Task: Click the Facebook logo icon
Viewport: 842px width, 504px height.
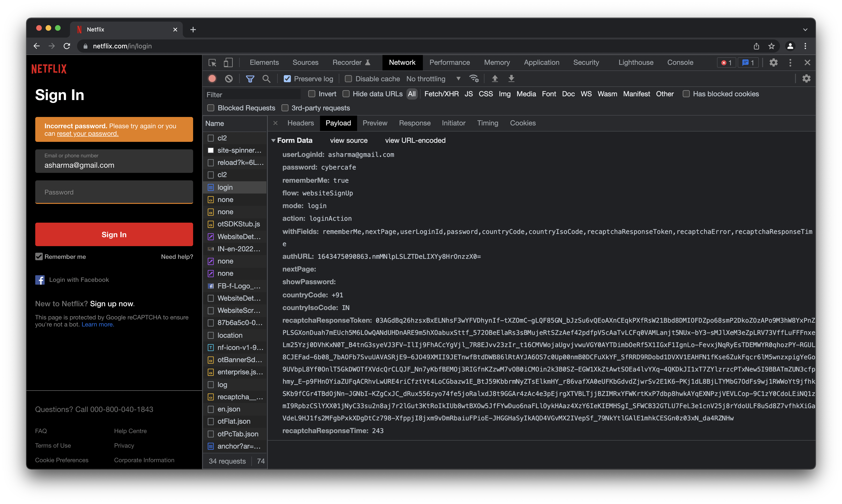Action: point(40,280)
